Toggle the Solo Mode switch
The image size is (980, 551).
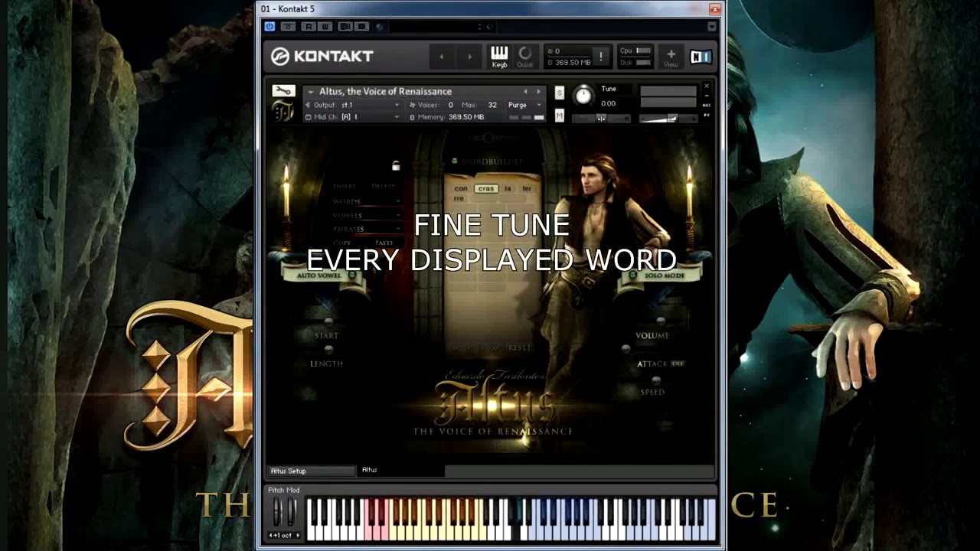point(635,274)
